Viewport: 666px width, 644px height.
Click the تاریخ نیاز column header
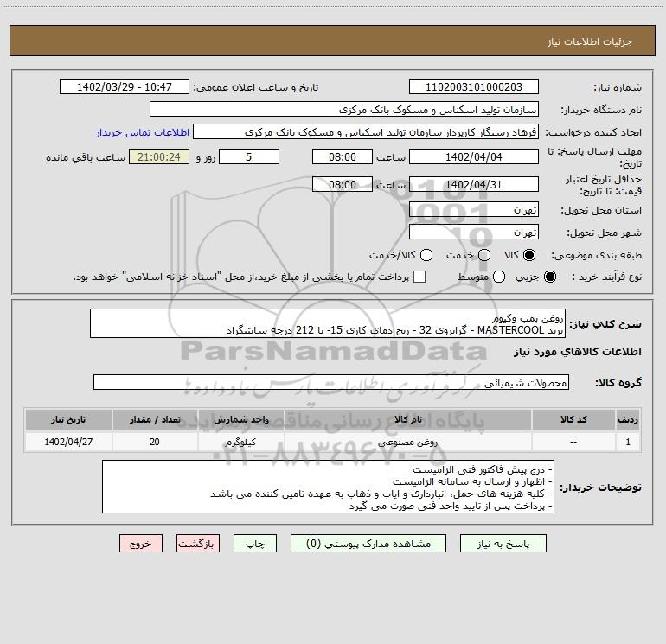click(68, 419)
